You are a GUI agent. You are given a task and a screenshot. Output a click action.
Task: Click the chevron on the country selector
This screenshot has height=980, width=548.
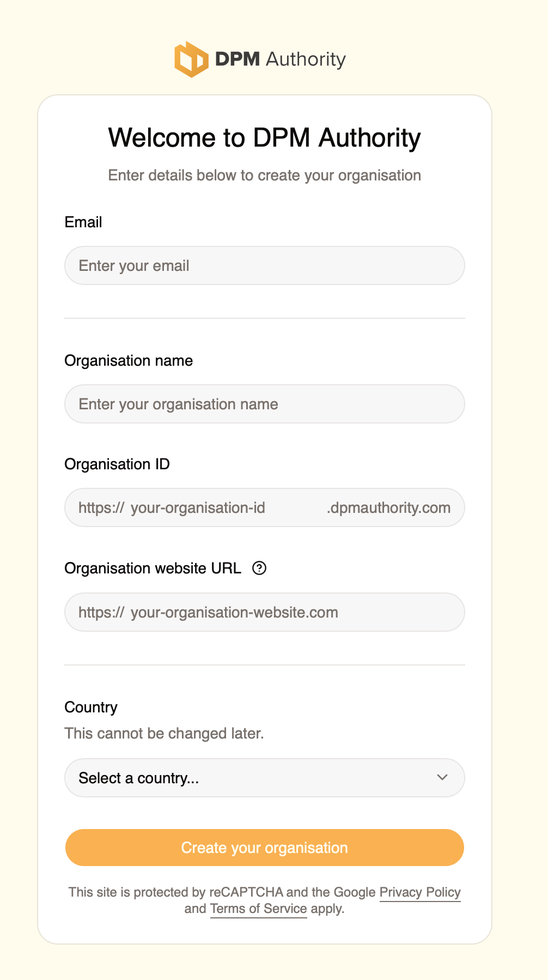point(442,778)
